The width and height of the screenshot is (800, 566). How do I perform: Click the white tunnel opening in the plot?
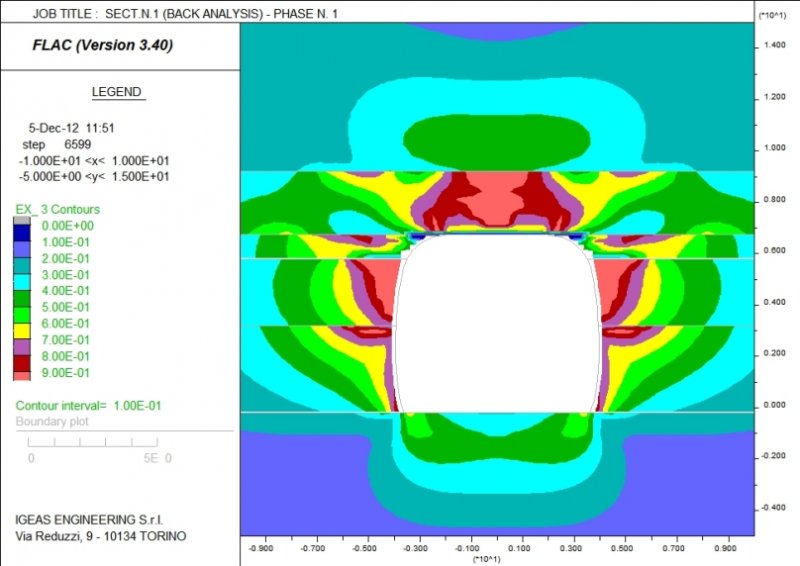497,320
